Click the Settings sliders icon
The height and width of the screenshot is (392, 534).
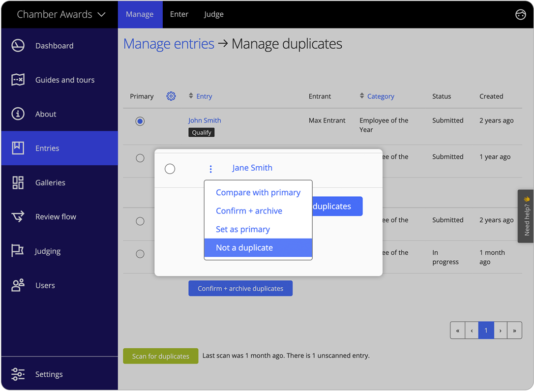pos(18,374)
